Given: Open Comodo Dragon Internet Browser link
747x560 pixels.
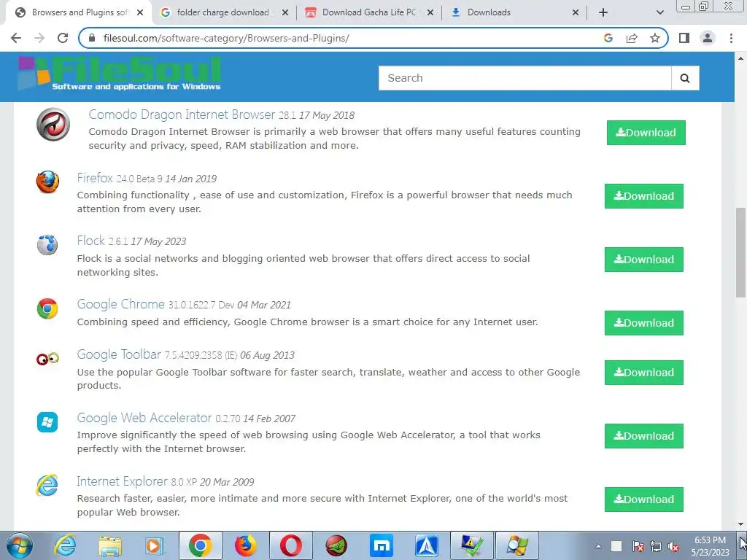Looking at the screenshot, I should coord(182,114).
